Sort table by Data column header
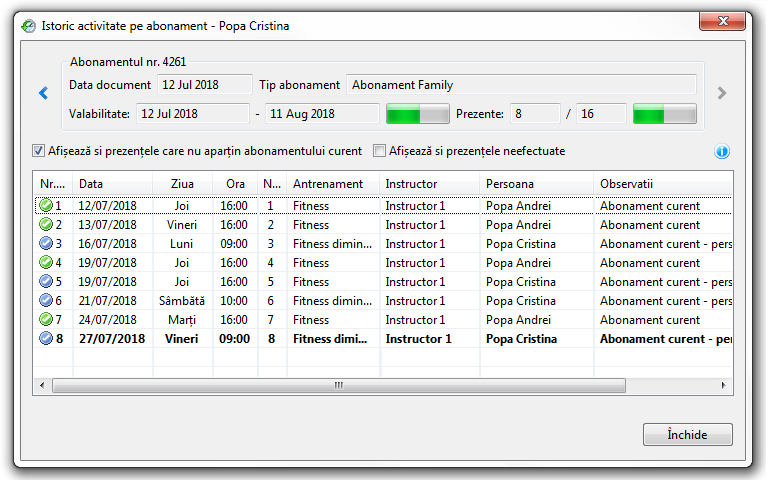The width and height of the screenshot is (768, 480). tap(112, 184)
